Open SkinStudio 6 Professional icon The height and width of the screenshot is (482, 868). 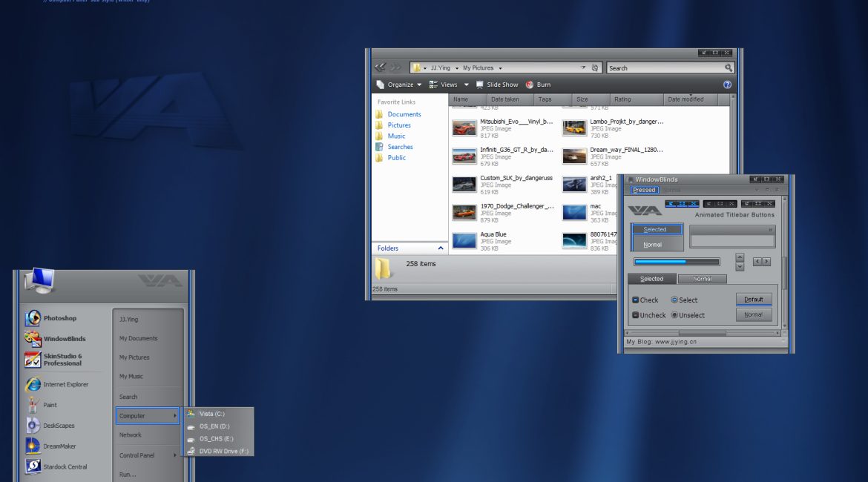click(x=33, y=359)
